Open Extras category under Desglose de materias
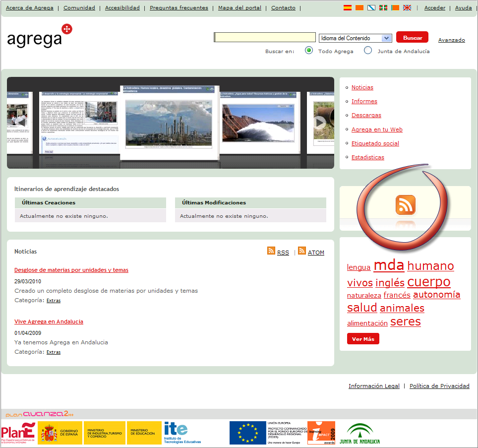 tap(54, 300)
